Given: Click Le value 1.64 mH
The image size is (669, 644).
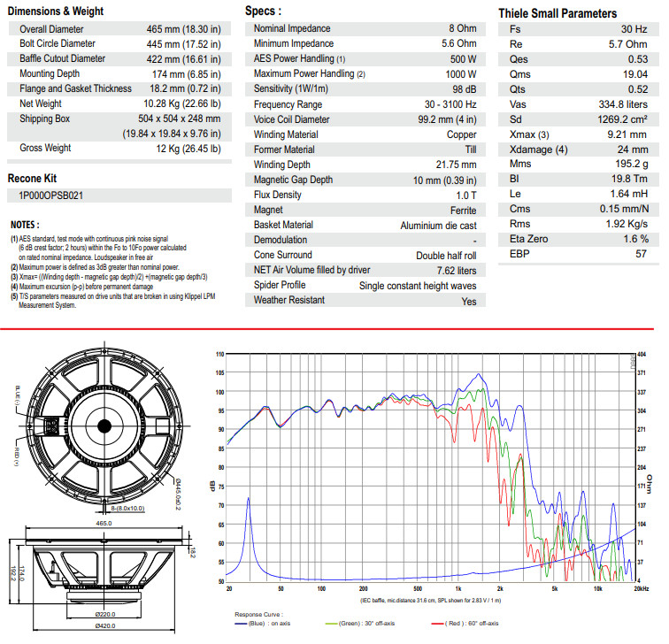Looking at the screenshot, I should (629, 194).
